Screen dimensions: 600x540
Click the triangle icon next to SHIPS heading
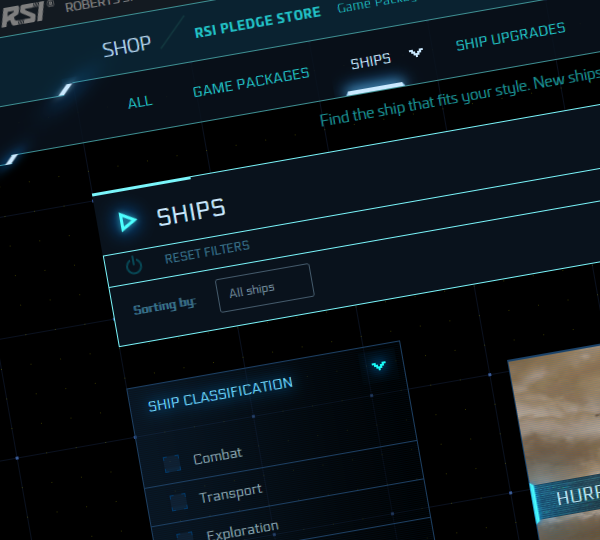tap(127, 222)
